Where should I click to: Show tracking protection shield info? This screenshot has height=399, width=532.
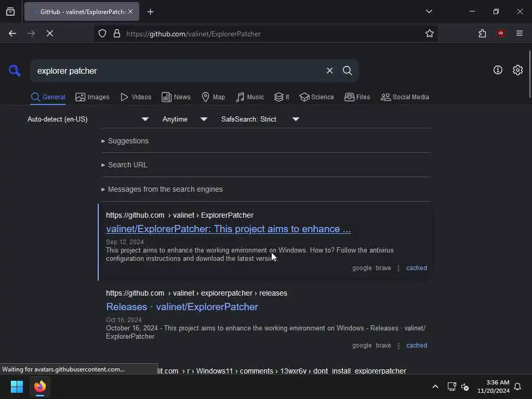point(102,34)
